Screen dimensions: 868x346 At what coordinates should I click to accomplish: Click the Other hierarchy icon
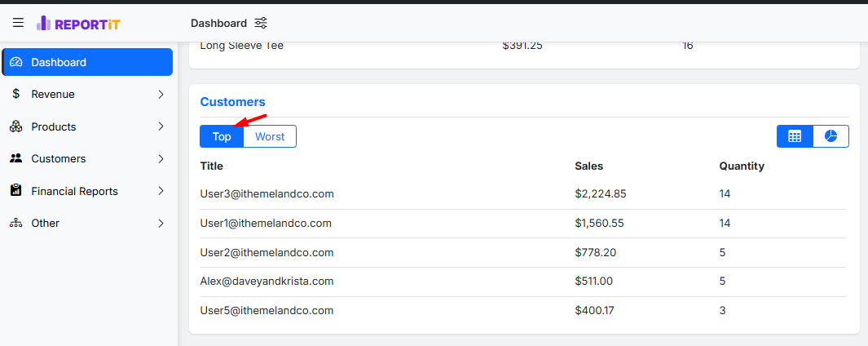(x=16, y=223)
